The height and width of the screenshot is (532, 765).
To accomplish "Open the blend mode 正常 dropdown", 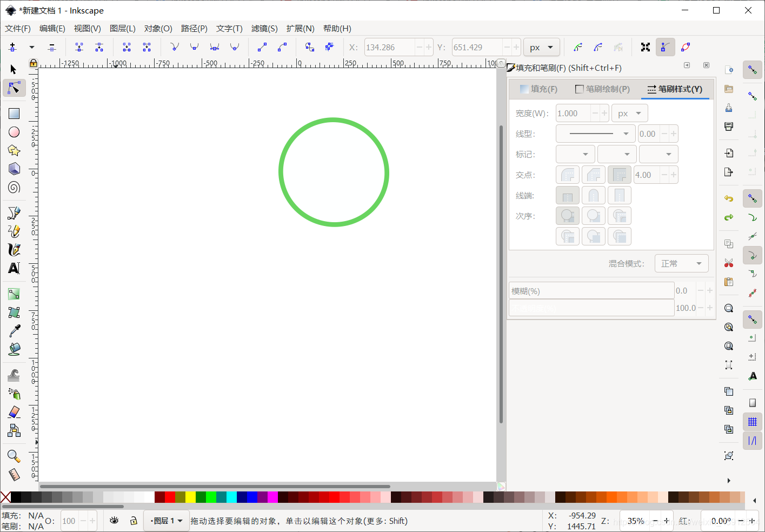I will [x=682, y=263].
